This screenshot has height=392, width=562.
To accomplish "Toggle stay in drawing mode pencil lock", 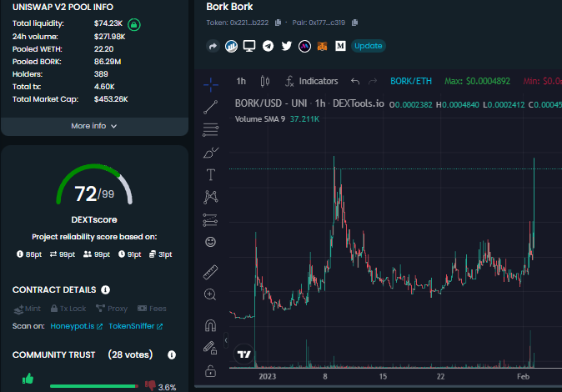I will pos(210,348).
